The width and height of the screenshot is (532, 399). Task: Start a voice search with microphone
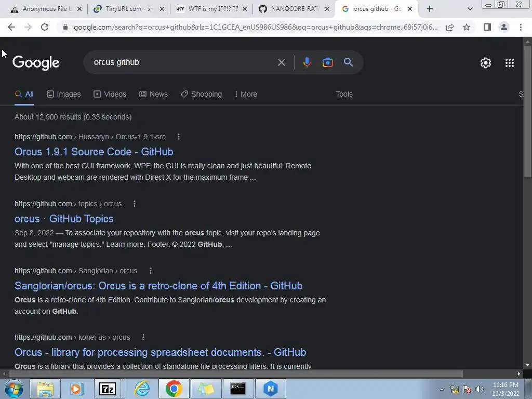307,62
